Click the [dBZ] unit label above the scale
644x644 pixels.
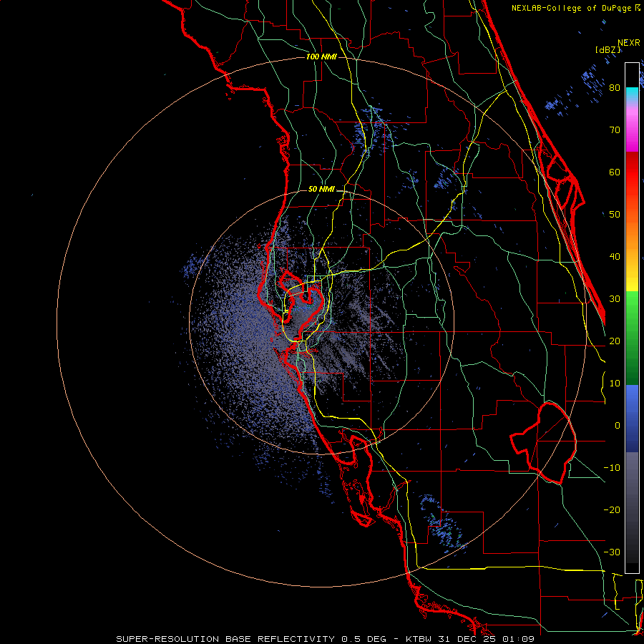pyautogui.click(x=608, y=50)
